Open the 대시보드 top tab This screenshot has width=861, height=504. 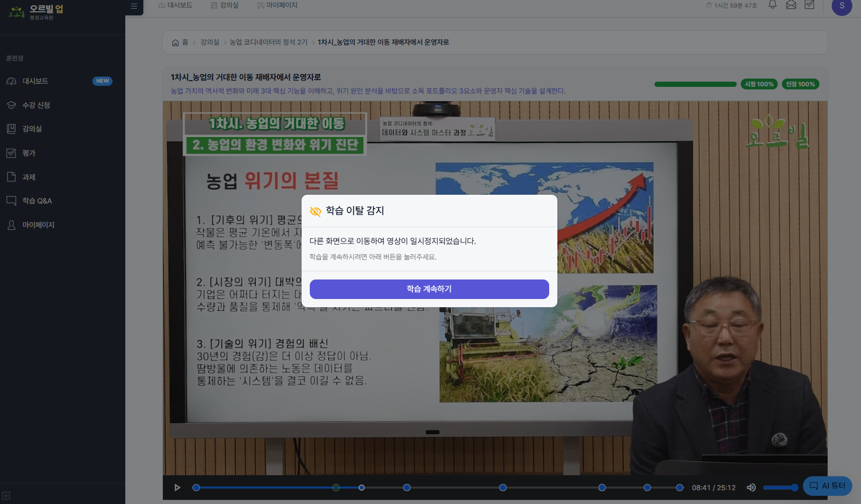point(175,5)
